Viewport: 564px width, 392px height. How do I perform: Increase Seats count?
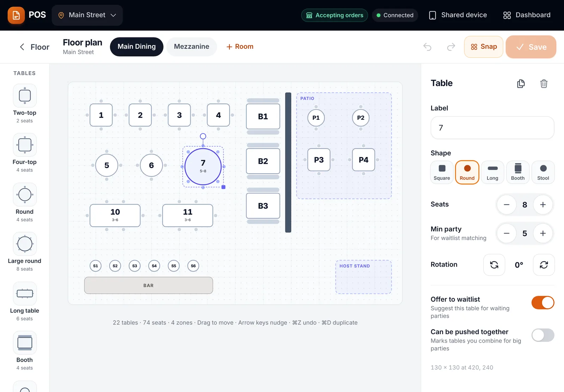click(543, 204)
